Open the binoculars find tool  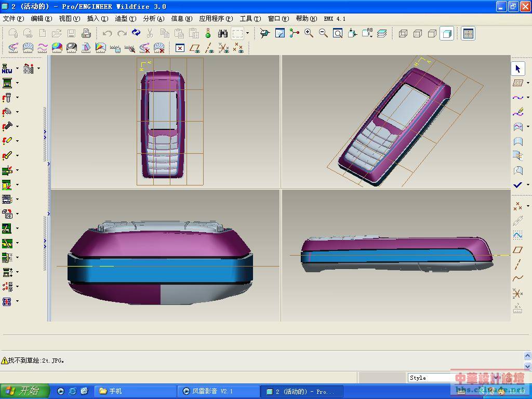(223, 33)
